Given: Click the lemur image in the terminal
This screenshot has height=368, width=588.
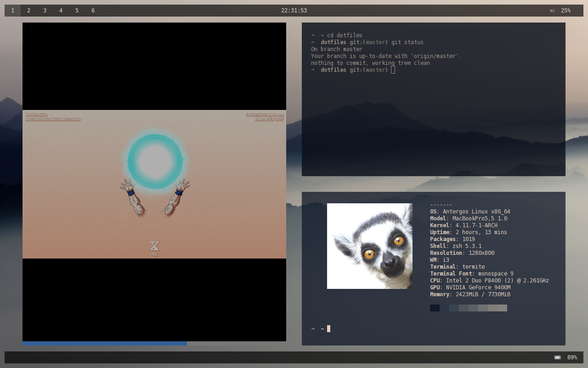Looking at the screenshot, I should point(370,246).
